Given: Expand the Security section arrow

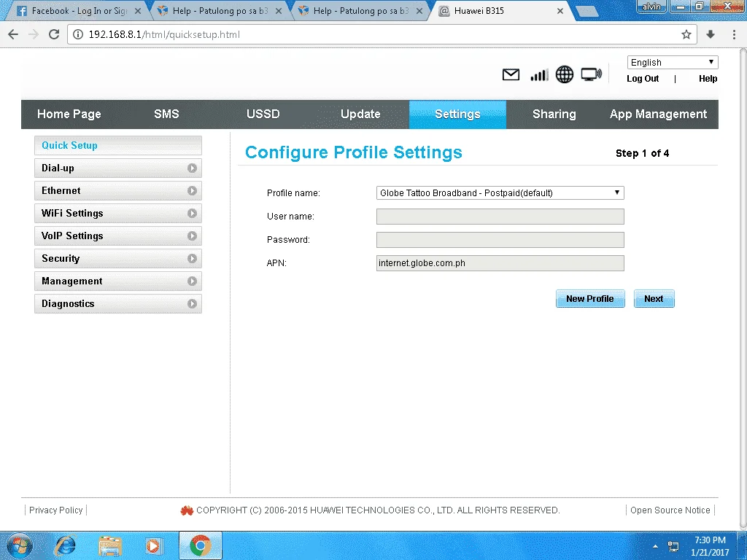Looking at the screenshot, I should (x=192, y=259).
